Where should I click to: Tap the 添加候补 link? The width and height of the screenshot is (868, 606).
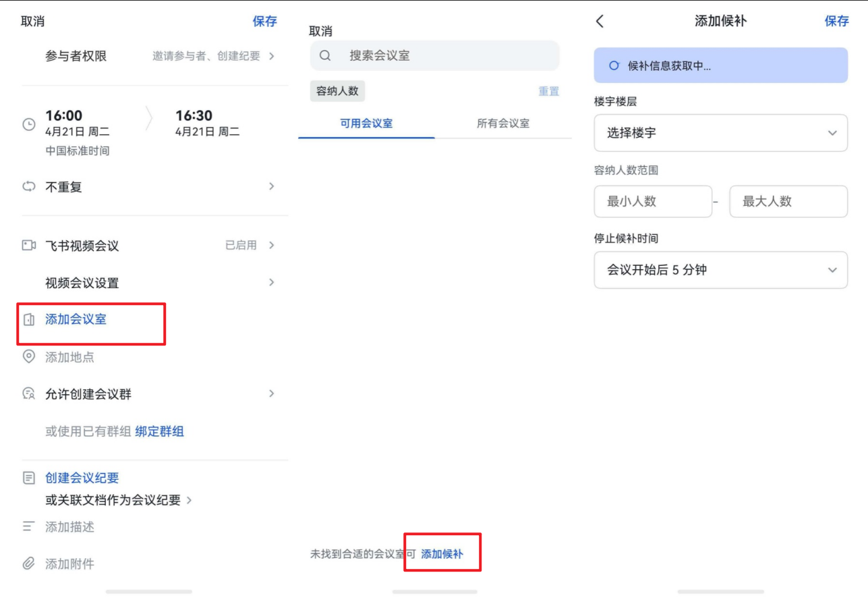tap(442, 554)
